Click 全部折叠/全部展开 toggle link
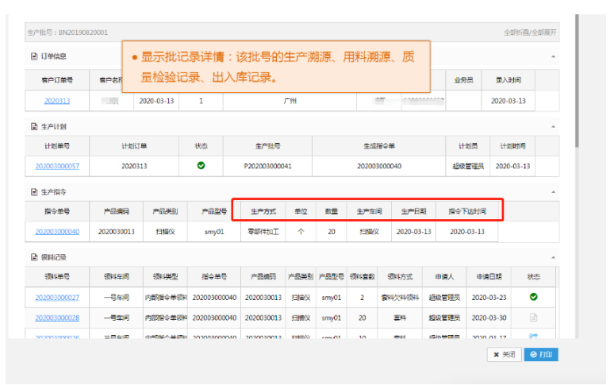The height and width of the screenshot is (385, 614). tap(530, 33)
